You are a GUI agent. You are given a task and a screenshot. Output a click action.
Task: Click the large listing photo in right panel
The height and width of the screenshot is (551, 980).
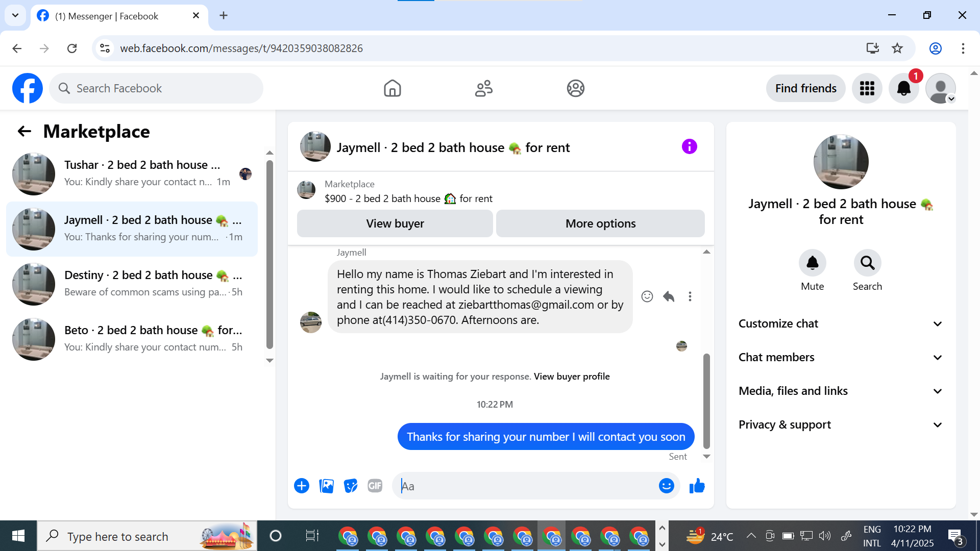pos(841,162)
